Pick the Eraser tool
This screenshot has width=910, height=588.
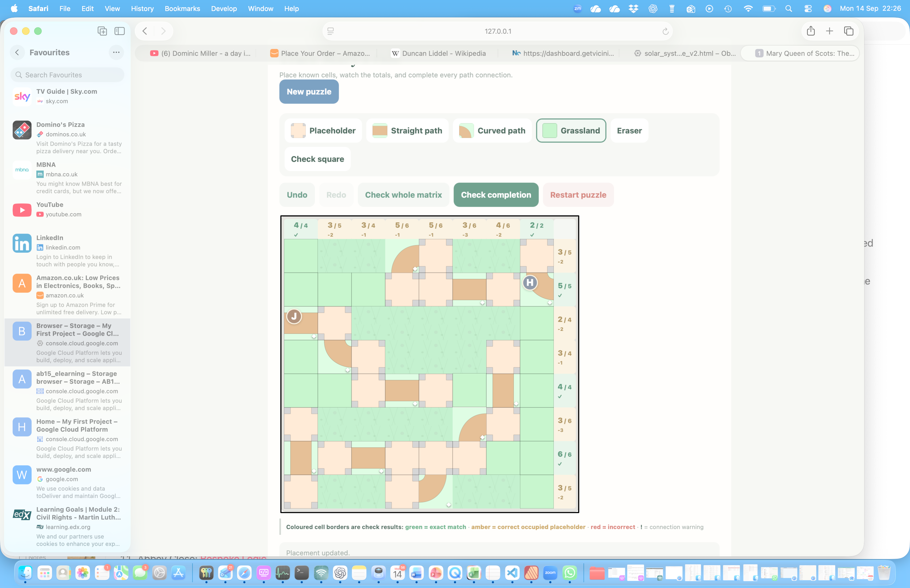629,130
